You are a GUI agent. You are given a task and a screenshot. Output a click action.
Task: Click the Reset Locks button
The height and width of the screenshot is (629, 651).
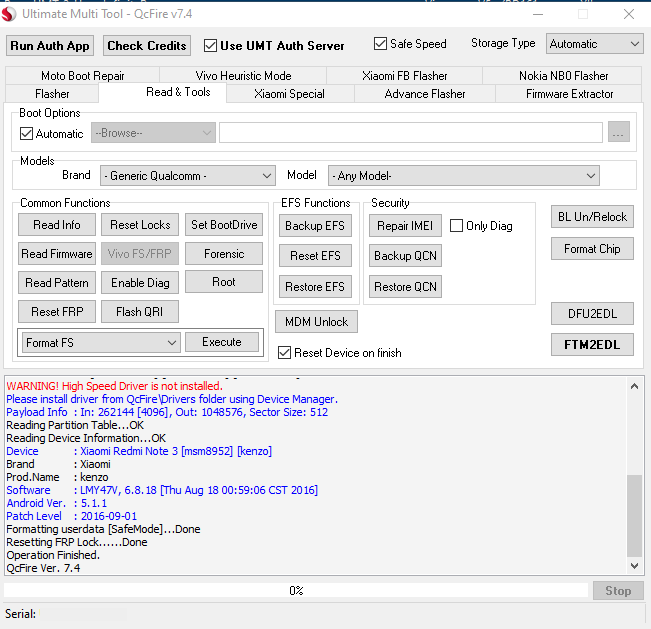click(140, 225)
